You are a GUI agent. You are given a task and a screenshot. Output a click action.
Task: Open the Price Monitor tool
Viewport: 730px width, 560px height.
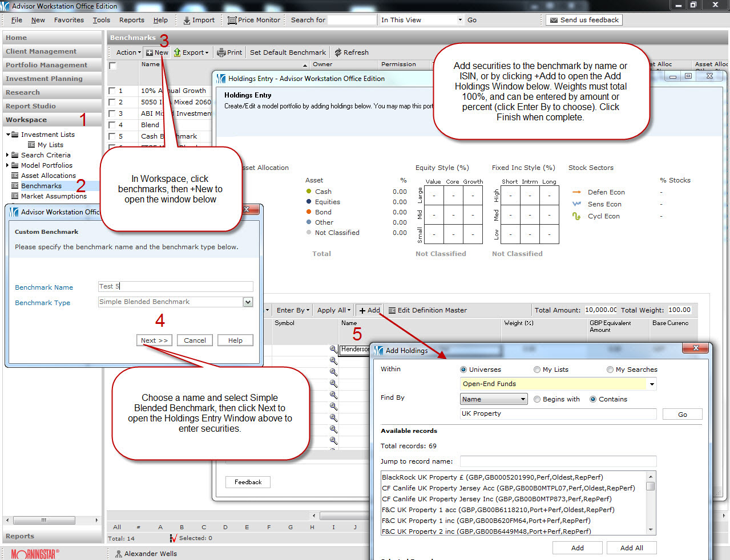tap(232, 20)
